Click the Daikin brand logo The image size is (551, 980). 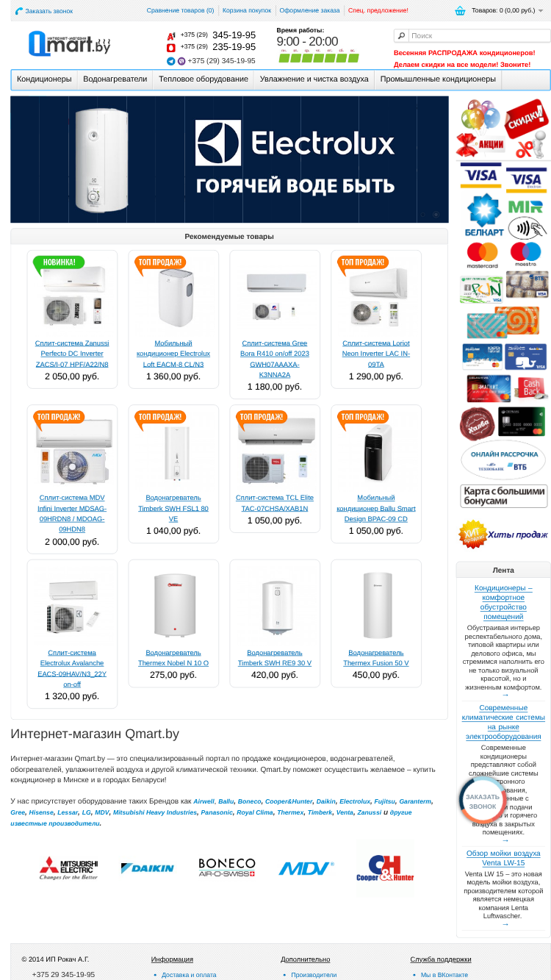click(x=148, y=868)
